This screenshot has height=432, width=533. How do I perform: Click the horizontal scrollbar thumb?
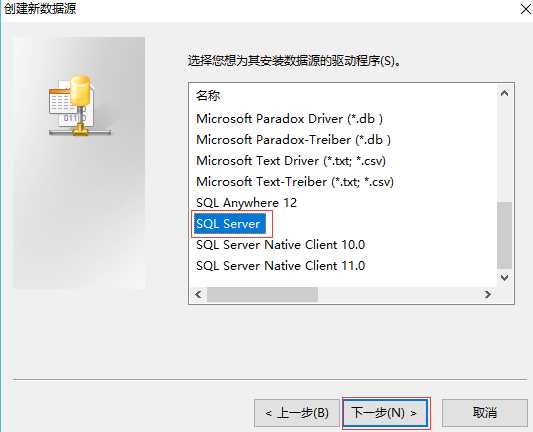pyautogui.click(x=262, y=294)
